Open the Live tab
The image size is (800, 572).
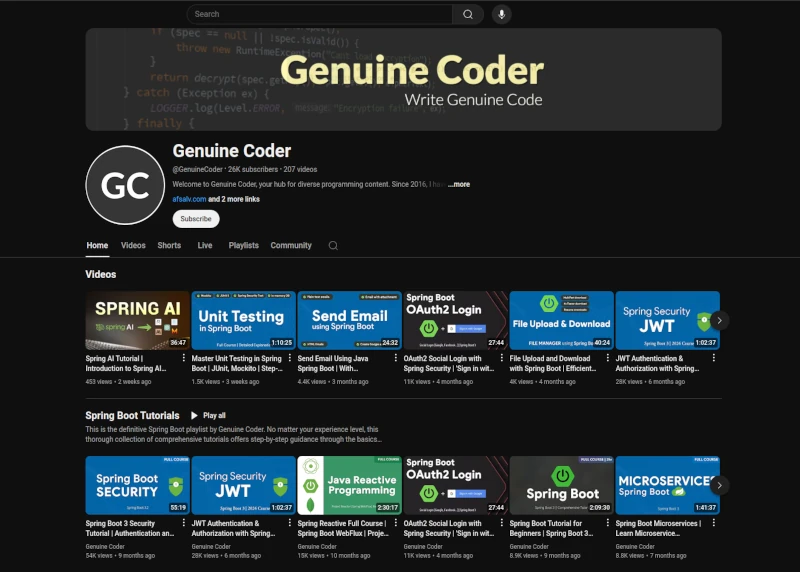pos(205,245)
